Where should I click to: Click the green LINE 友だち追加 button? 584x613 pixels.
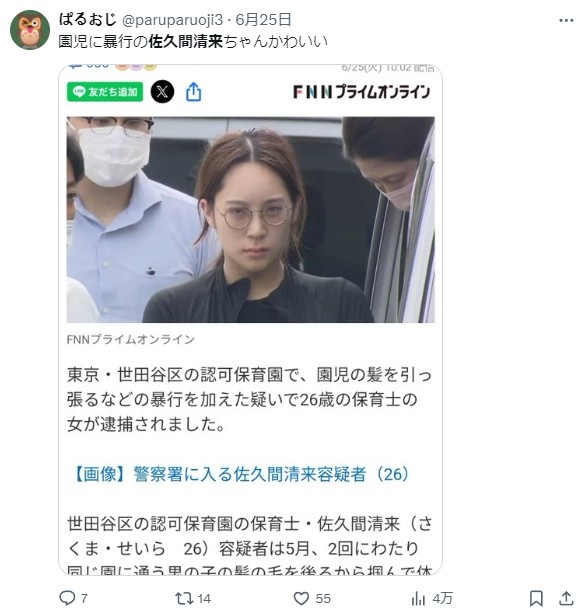pyautogui.click(x=105, y=92)
